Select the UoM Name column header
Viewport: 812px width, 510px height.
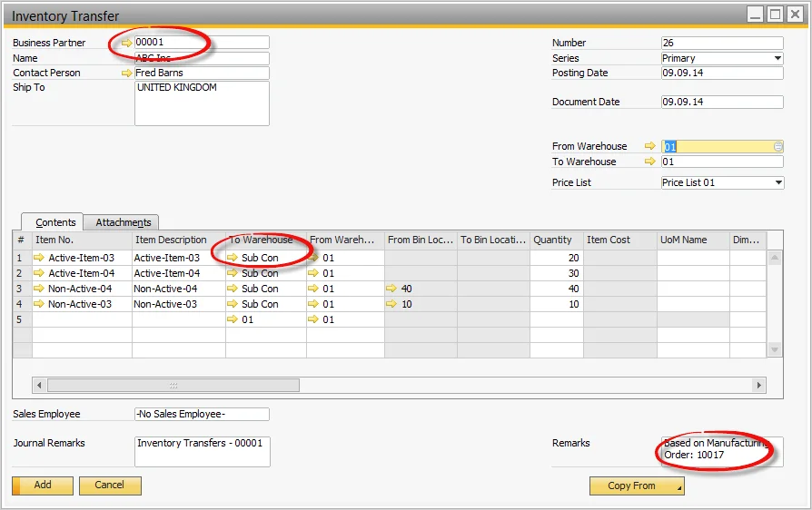pyautogui.click(x=693, y=240)
